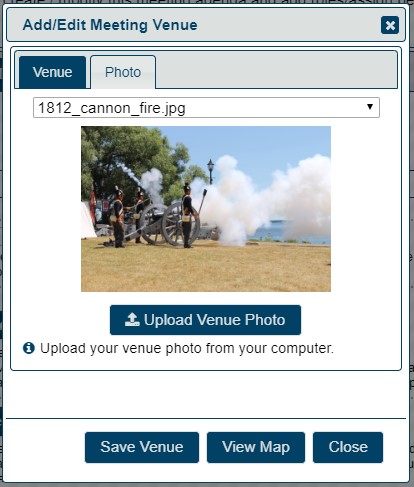414x487 pixels.
Task: Switch to the Venue tab
Action: [x=52, y=72]
